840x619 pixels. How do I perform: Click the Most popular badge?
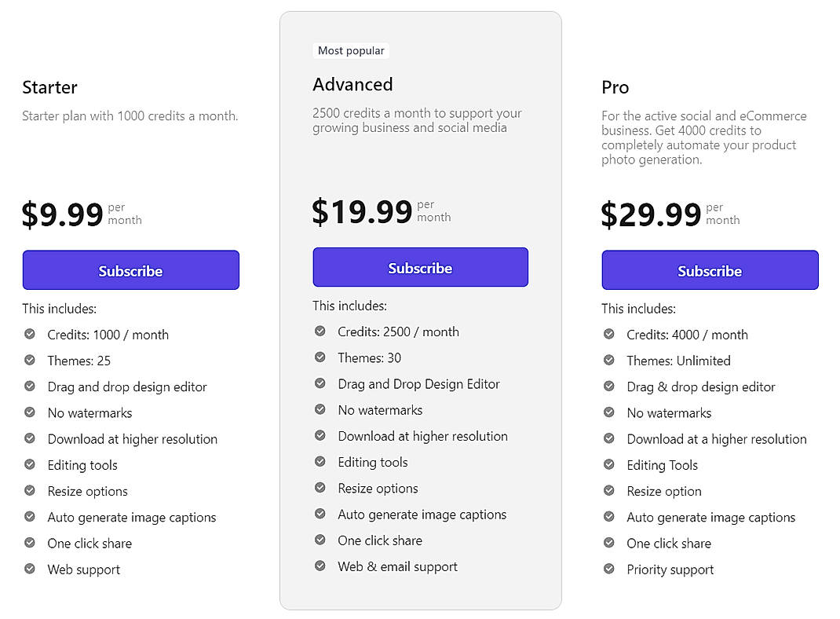coord(351,50)
